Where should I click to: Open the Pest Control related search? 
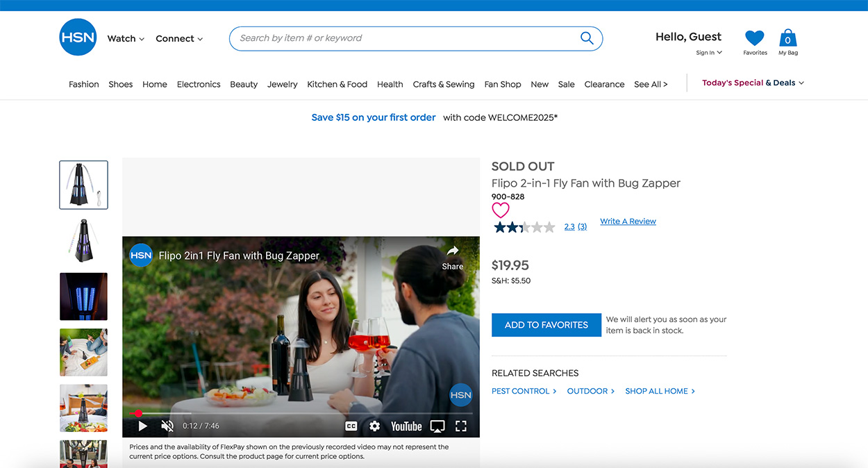[x=524, y=391]
